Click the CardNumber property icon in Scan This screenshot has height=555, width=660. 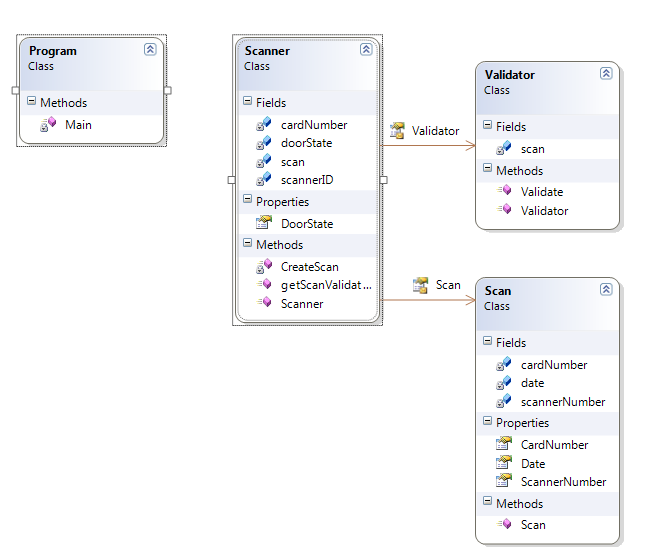(503, 443)
